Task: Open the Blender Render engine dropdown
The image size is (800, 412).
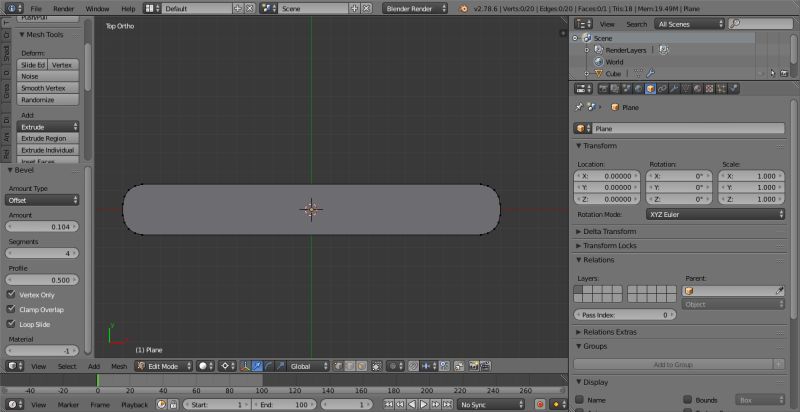Action: tap(415, 9)
